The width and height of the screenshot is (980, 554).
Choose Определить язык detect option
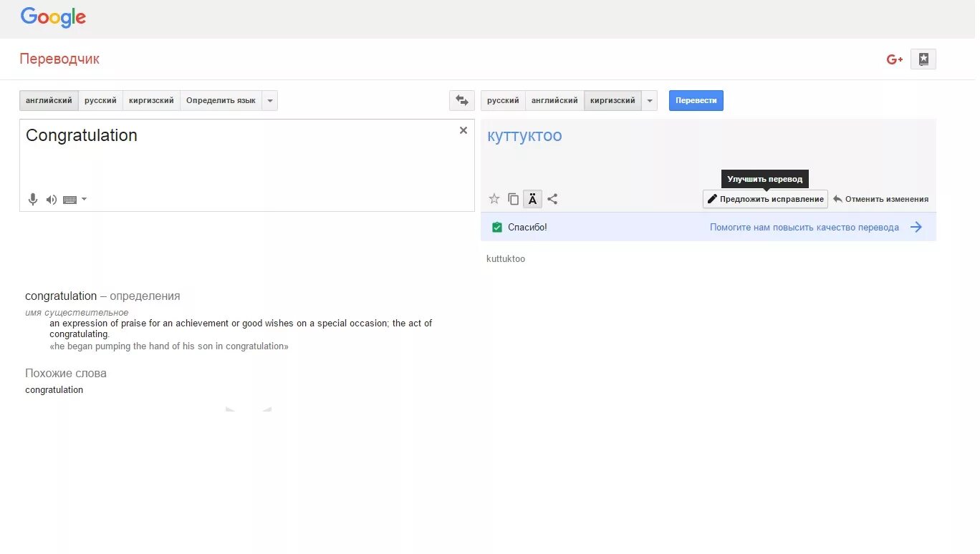click(221, 101)
